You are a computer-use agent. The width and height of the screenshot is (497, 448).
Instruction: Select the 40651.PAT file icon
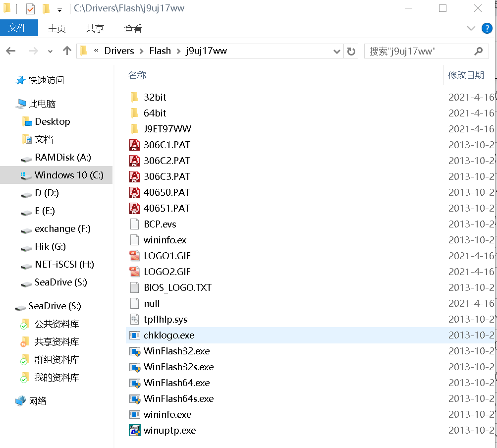(134, 208)
